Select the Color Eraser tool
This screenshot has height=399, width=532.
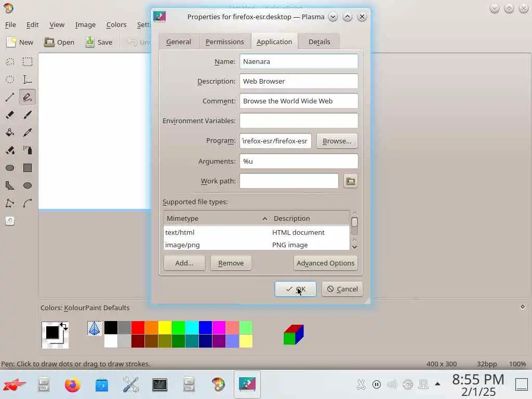coord(10,150)
